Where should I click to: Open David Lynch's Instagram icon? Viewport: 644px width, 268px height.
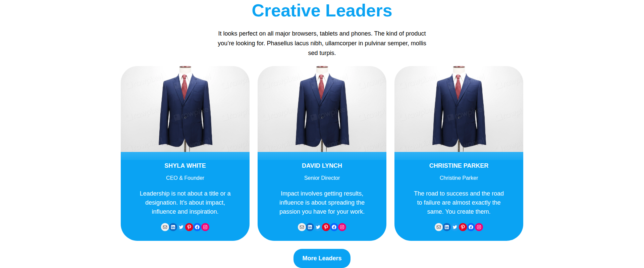pyautogui.click(x=342, y=227)
